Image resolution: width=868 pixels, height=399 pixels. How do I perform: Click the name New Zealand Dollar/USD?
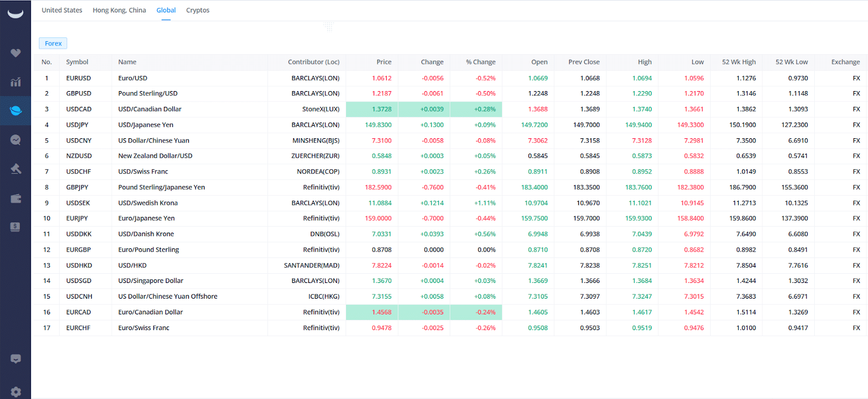click(x=155, y=156)
